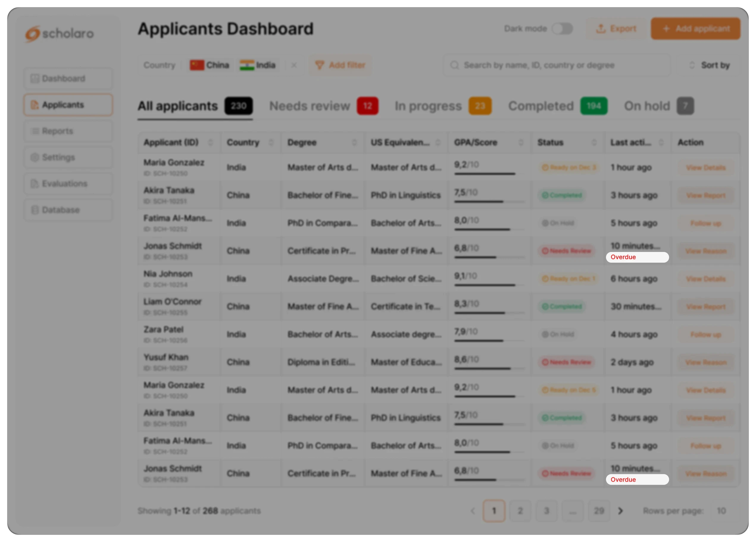Image resolution: width=756 pixels, height=542 pixels.
Task: Click the next page arrow
Action: (x=620, y=511)
